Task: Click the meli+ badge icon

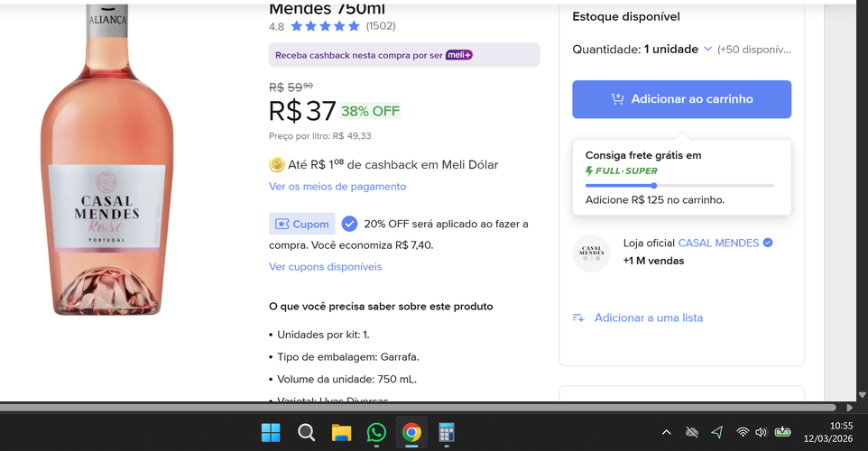Action: (x=459, y=55)
